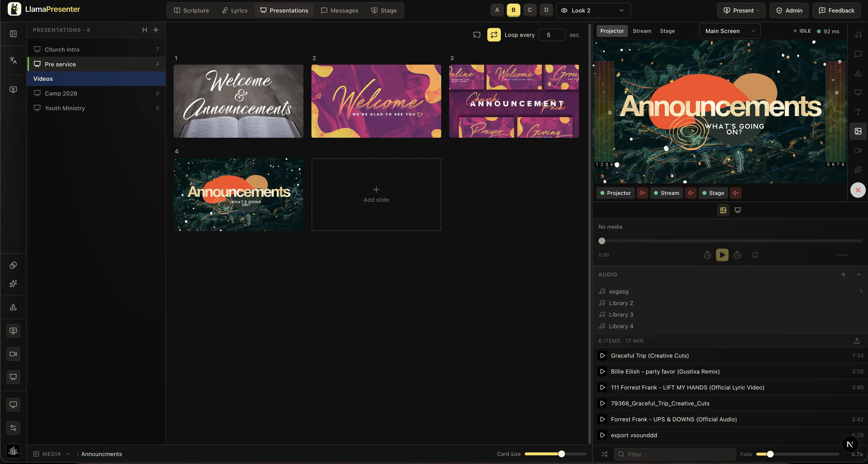Open the music note icon in right rail

point(858,35)
